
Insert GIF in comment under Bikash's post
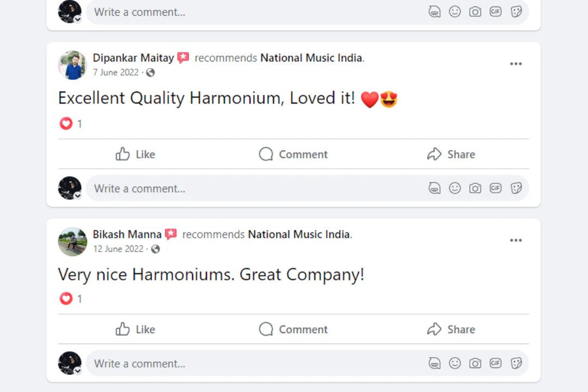495,363
